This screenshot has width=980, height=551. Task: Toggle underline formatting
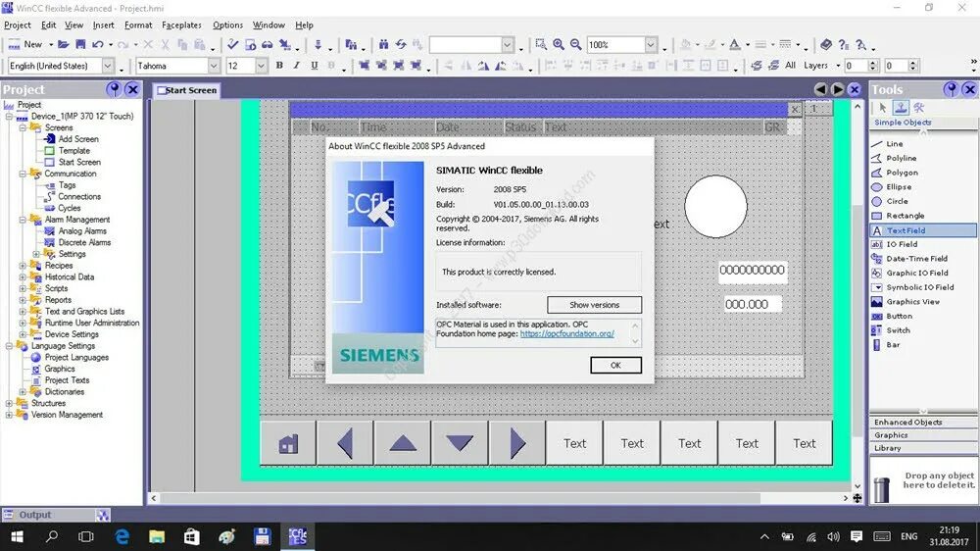315,65
